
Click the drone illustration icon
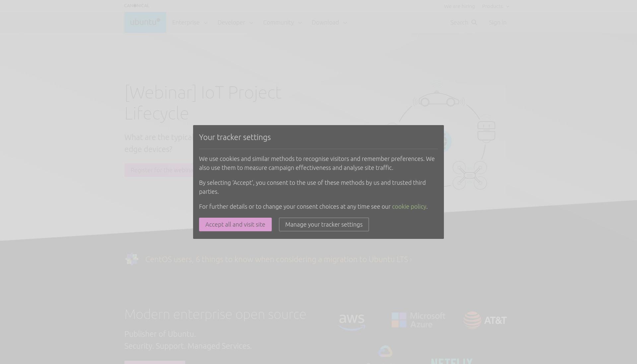(x=469, y=175)
